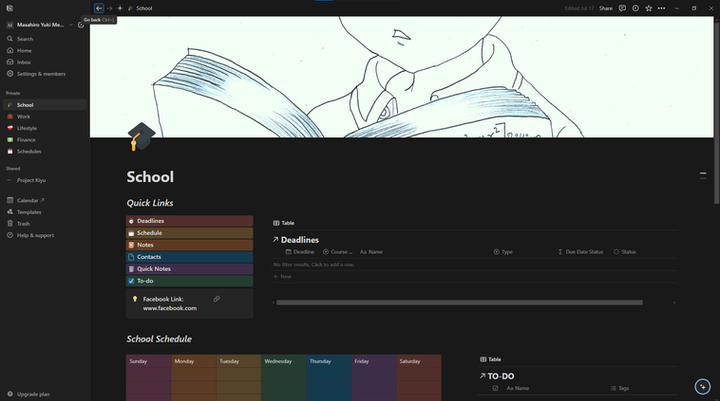Click the arrow icon beside Deadlines title
Viewport: 720px width, 401px height.
pos(275,240)
